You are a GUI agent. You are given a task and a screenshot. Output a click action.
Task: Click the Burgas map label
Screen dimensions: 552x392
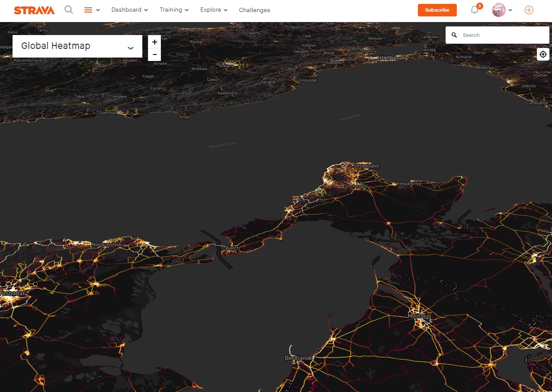[x=488, y=68]
